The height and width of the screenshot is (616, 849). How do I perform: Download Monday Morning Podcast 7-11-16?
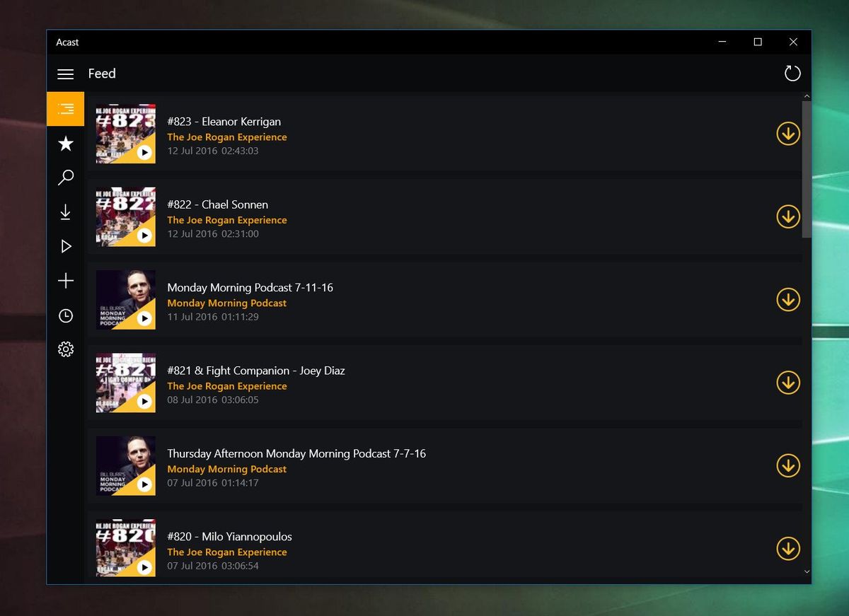788,300
